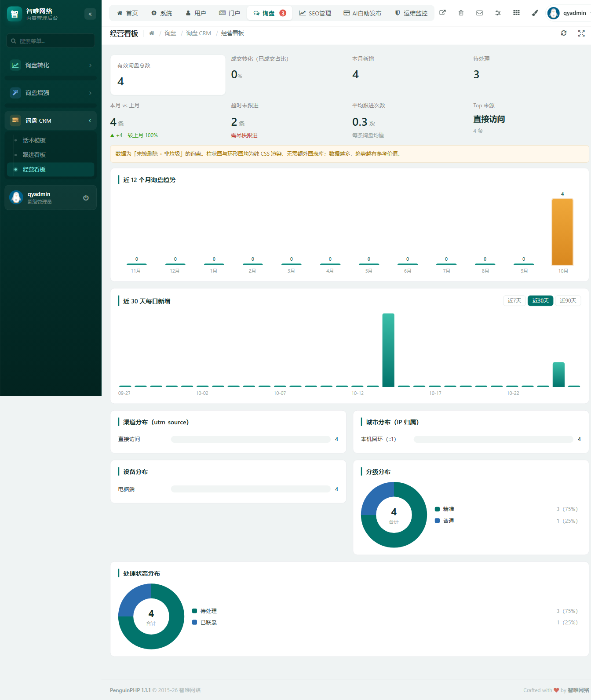This screenshot has width=591, height=700.
Task: Collapse the 询盘 CRM menu chevron
Action: point(90,120)
